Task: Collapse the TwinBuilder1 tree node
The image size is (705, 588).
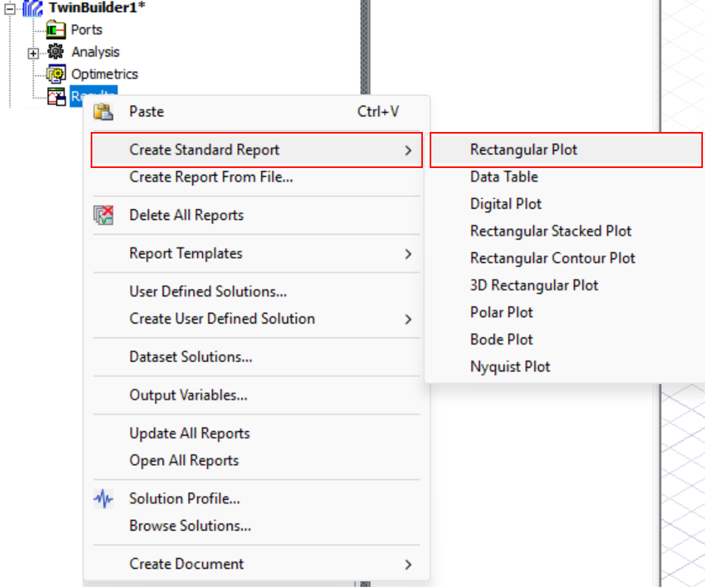Action: point(10,8)
